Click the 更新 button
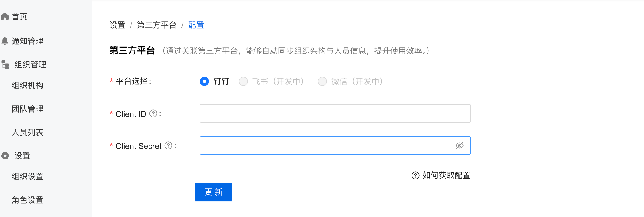This screenshot has width=644, height=217. click(x=214, y=192)
